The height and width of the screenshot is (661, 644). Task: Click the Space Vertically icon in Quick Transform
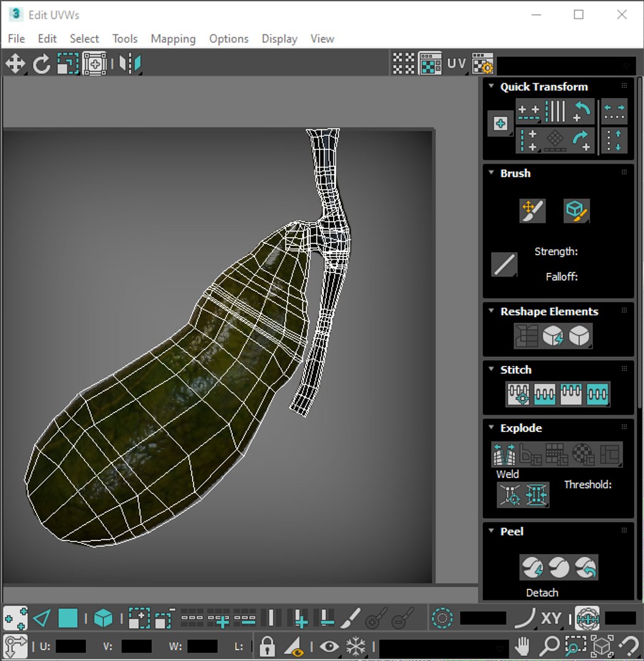(614, 140)
